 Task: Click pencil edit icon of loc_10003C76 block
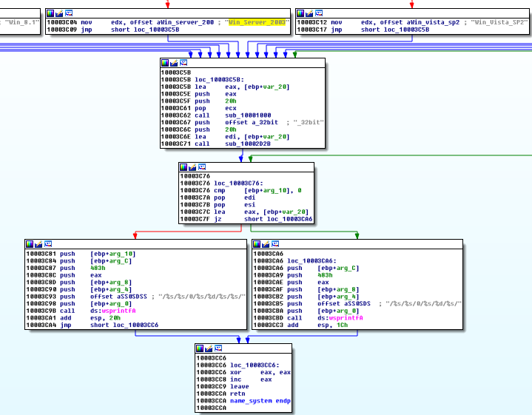click(192, 167)
